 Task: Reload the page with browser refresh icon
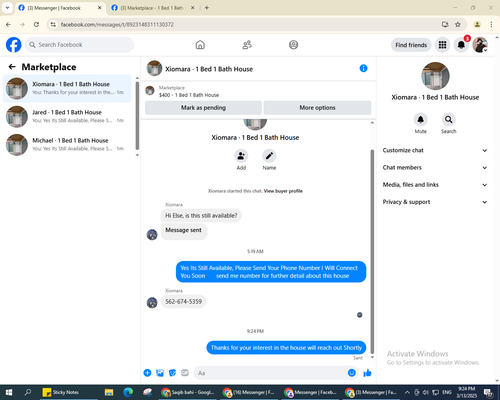(36, 24)
